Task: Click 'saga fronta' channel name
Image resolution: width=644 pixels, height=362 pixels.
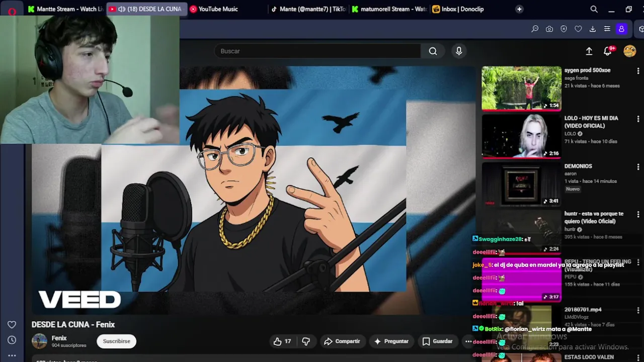Action: tap(576, 78)
